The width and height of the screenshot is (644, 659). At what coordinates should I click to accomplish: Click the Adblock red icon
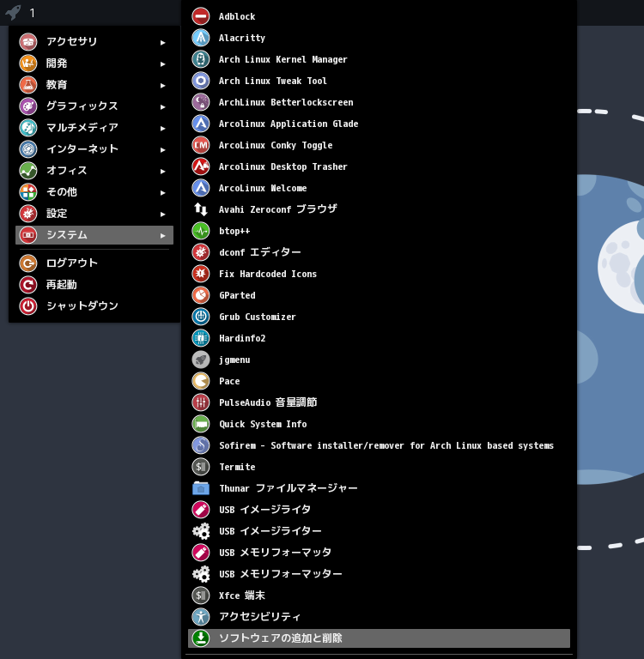click(x=201, y=16)
